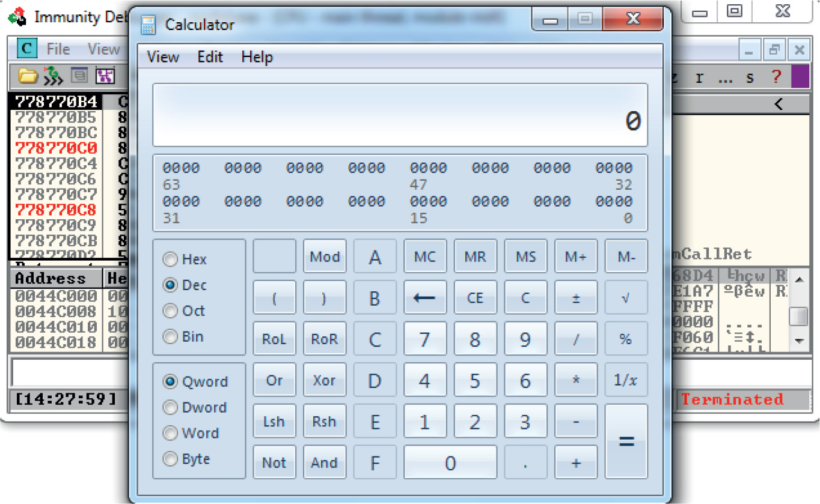Choose the Dword data size option
The image size is (820, 504).
(x=171, y=408)
